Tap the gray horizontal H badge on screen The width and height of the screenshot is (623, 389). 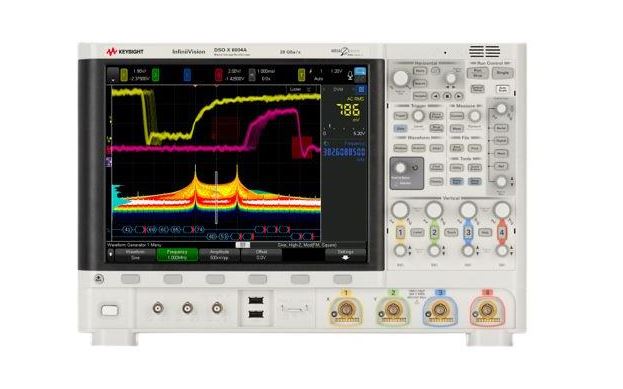click(x=252, y=74)
